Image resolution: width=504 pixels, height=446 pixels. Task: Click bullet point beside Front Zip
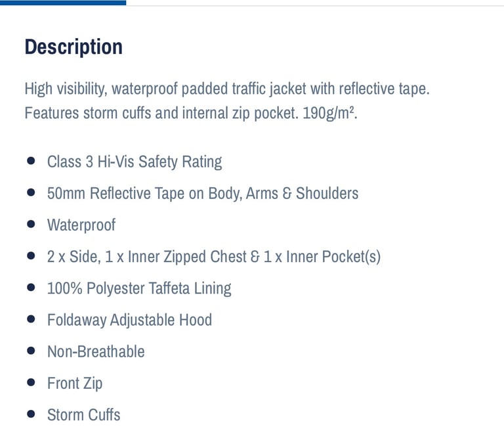[31, 382]
